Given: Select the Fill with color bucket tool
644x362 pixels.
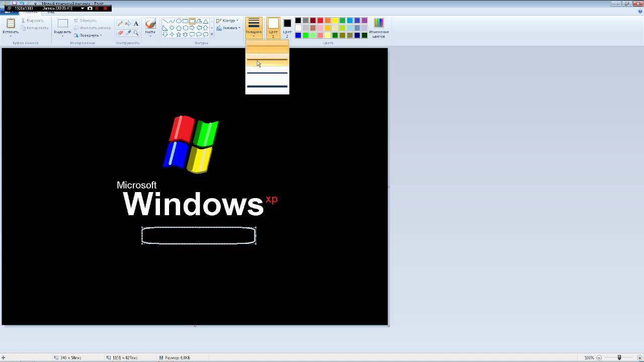Looking at the screenshot, I should pyautogui.click(x=128, y=24).
